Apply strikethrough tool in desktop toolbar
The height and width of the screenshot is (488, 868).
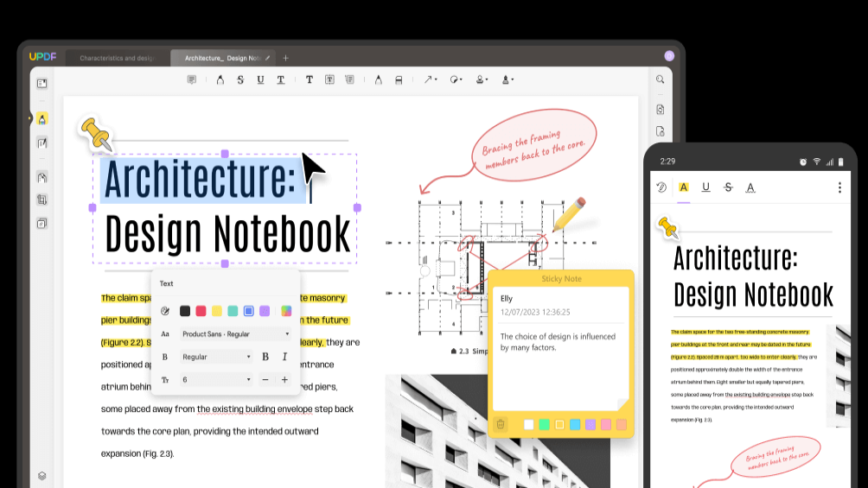[x=240, y=79]
